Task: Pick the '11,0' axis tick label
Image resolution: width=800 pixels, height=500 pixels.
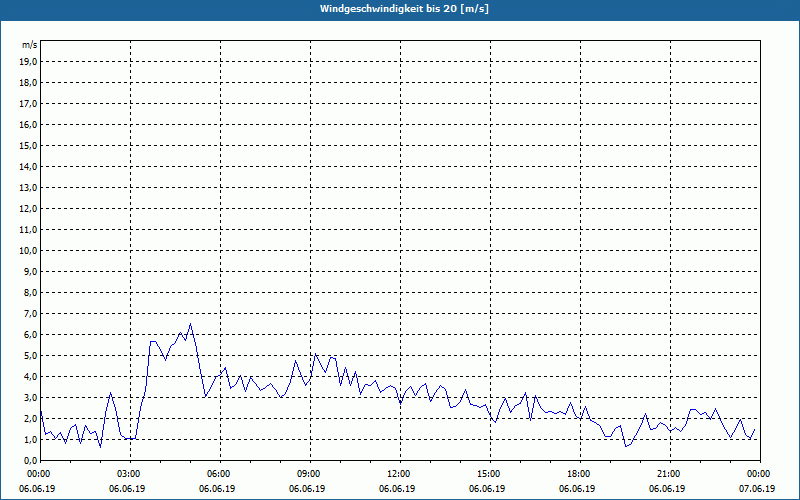Action: (28, 230)
